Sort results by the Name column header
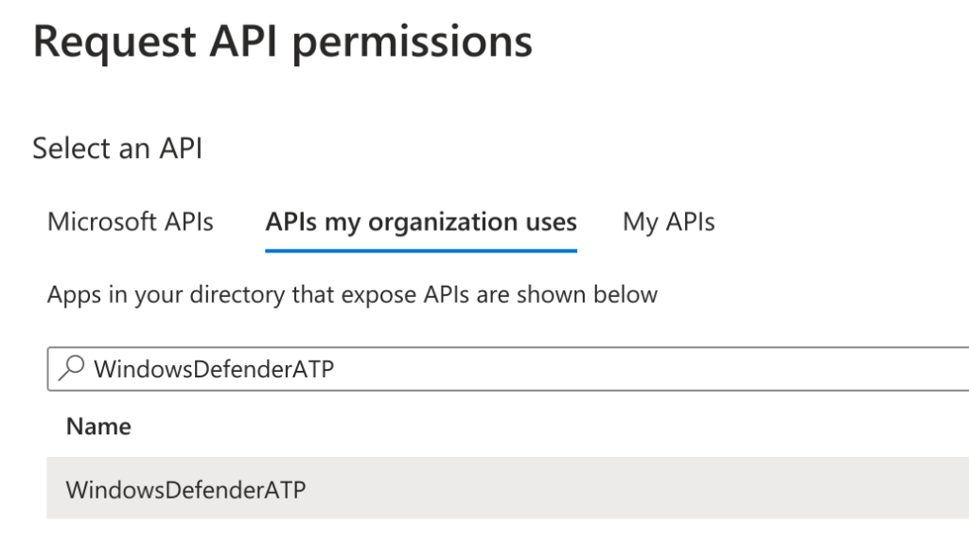Image resolution: width=969 pixels, height=560 pixels. coord(98,427)
